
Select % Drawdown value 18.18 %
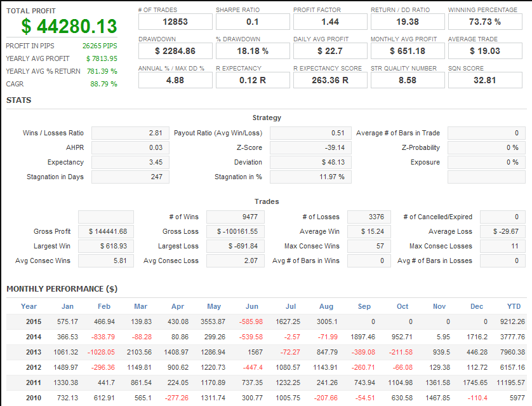click(x=253, y=51)
